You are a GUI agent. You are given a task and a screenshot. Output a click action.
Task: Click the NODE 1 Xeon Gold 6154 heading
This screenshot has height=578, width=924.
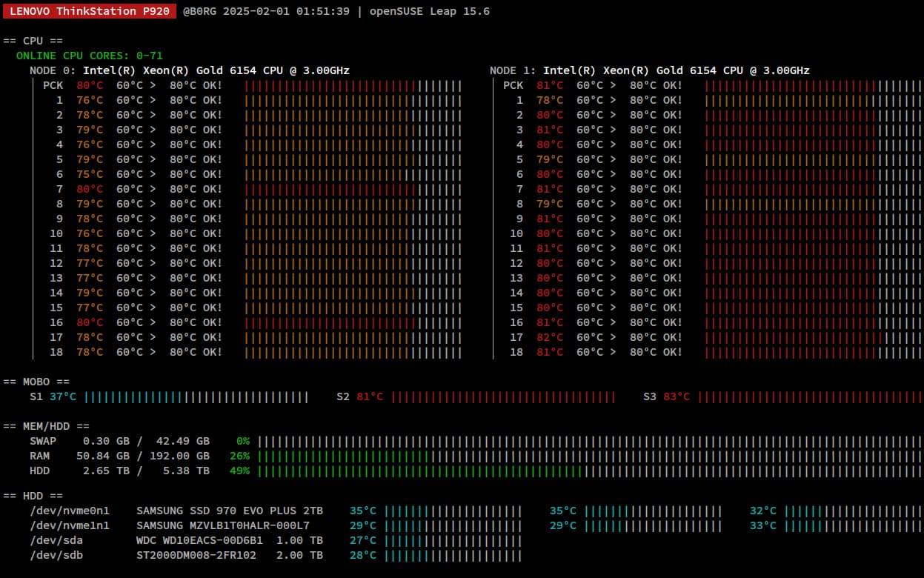(650, 70)
